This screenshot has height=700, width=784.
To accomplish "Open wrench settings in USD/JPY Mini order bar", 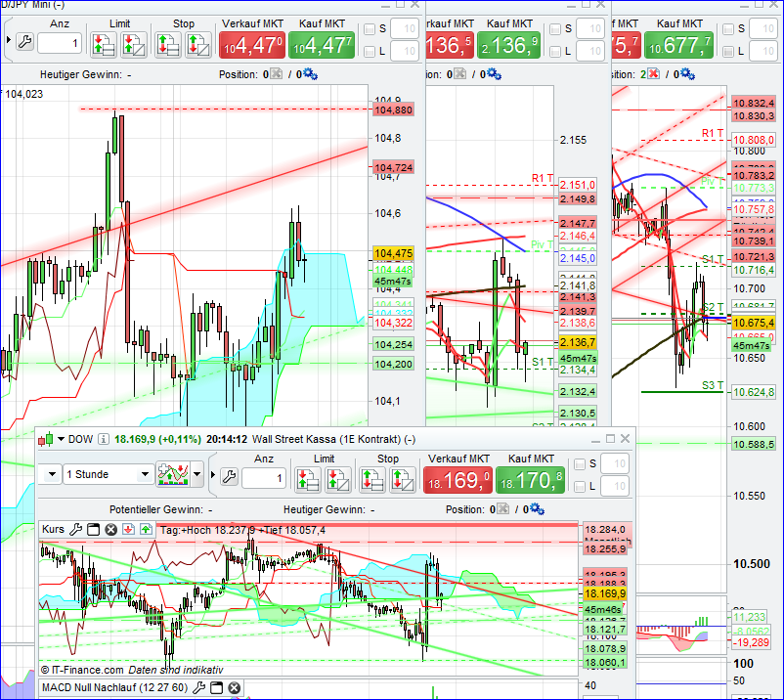I will click(25, 41).
